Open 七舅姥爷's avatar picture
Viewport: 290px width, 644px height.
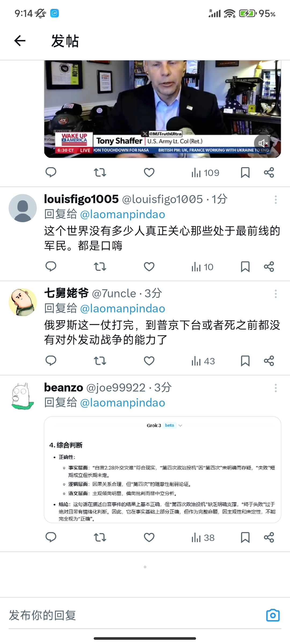(23, 302)
